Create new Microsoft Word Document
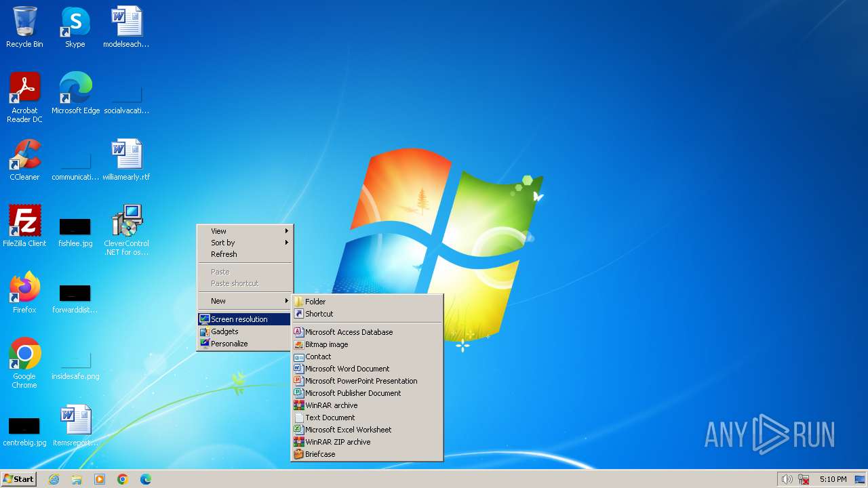Screen dimensions: 868x488 click(x=367, y=369)
